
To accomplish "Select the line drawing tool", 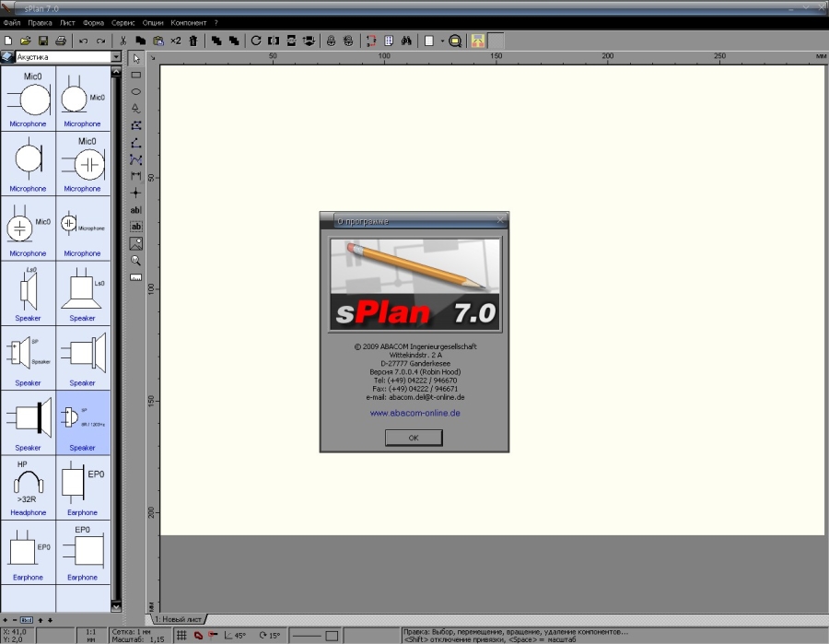I will point(136,143).
